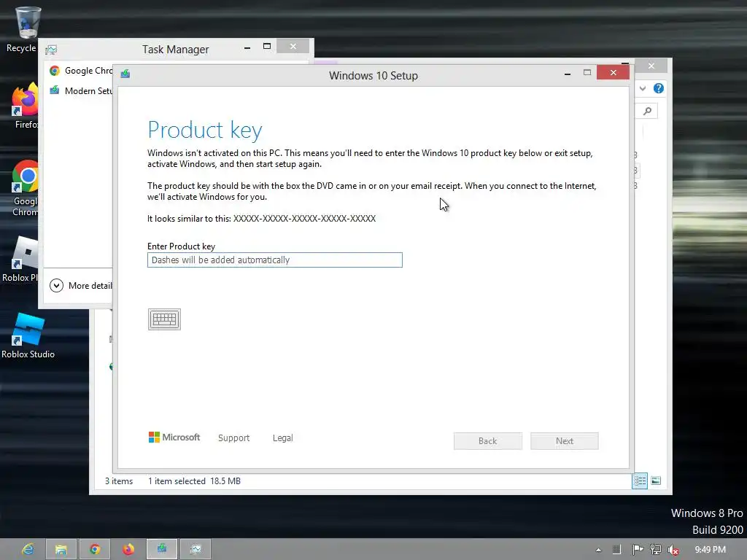
Task: Click the Task Manager title bar icon
Action: (x=51, y=50)
